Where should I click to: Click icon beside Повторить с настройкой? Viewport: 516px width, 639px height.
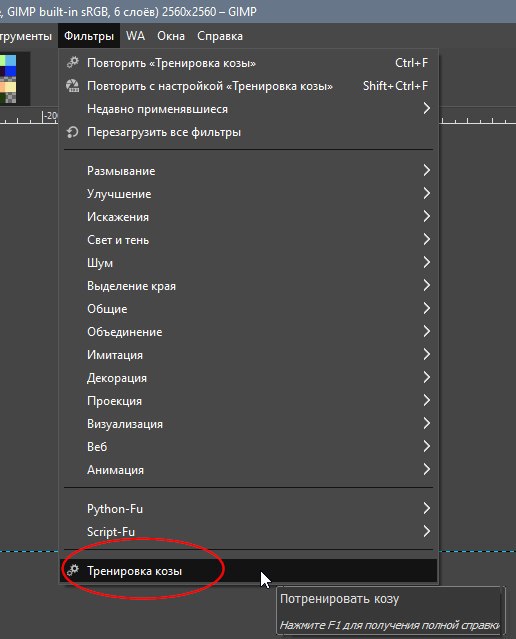73,86
